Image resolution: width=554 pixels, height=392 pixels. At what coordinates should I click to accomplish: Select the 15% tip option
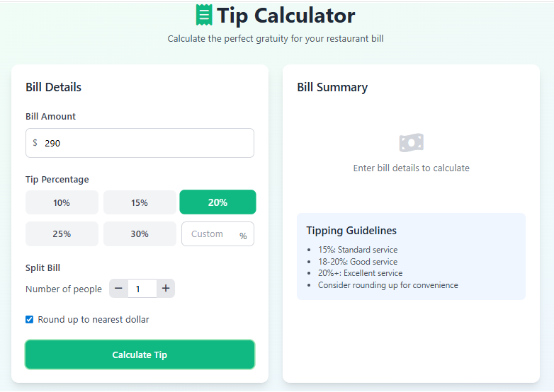(140, 202)
